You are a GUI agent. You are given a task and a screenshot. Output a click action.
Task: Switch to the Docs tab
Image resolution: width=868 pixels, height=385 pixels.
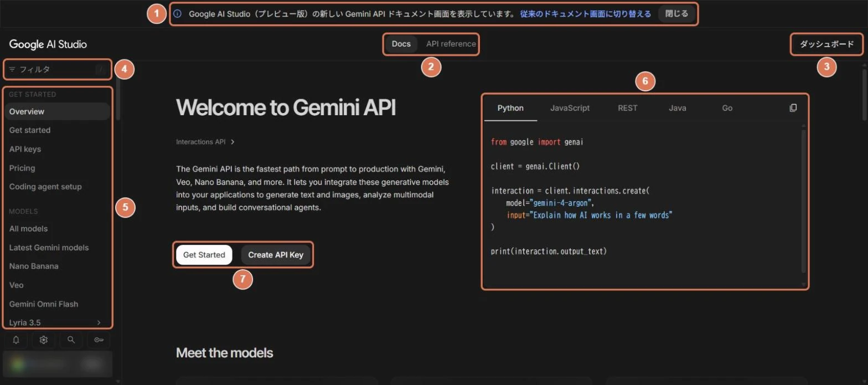click(x=401, y=44)
